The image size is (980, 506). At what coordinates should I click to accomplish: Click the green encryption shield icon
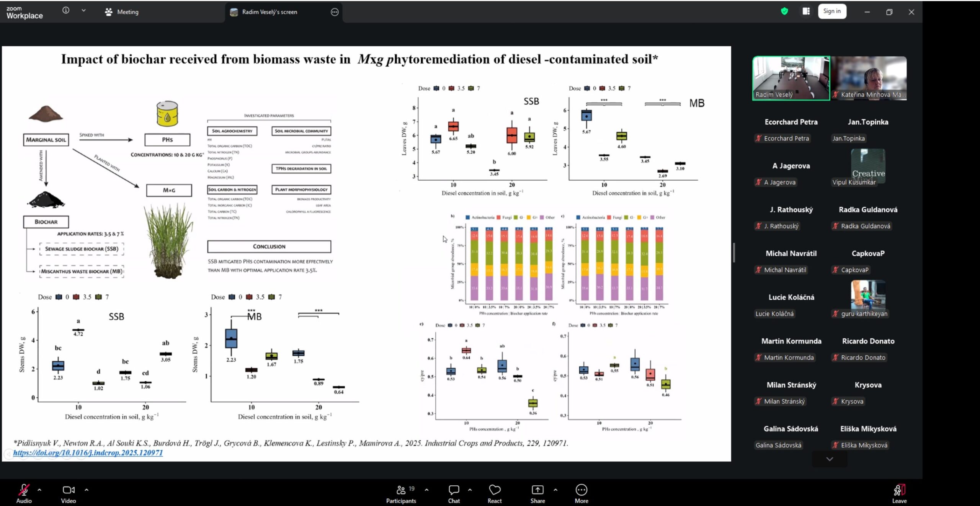tap(784, 11)
